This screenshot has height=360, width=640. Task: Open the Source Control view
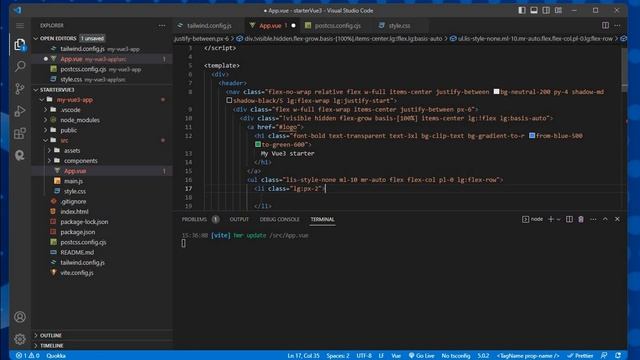click(20, 89)
